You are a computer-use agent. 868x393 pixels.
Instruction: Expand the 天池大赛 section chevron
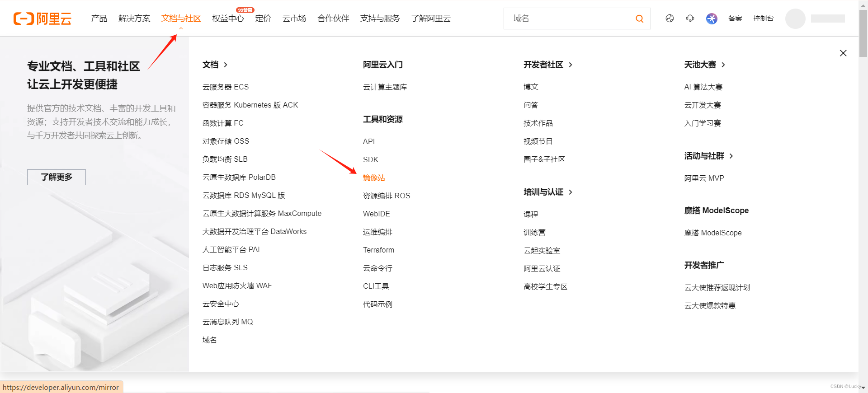(723, 65)
